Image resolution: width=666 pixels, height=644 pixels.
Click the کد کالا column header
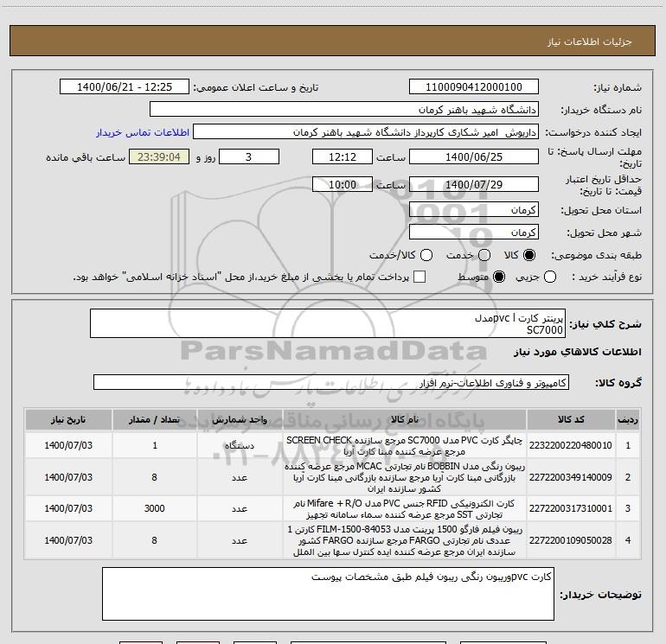point(571,420)
